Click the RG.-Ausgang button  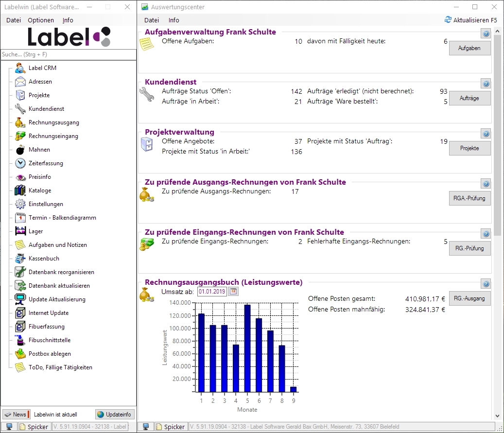pos(469,299)
